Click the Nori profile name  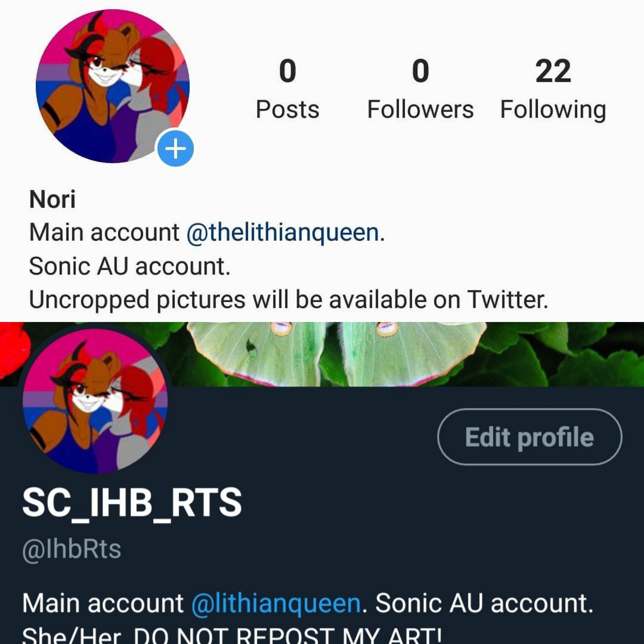[52, 200]
